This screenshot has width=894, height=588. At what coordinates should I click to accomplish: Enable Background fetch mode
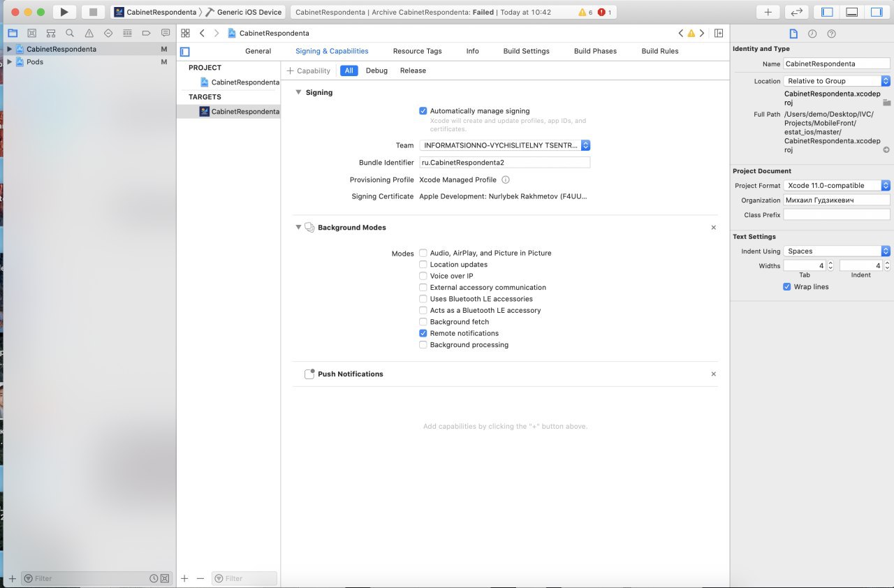(423, 322)
